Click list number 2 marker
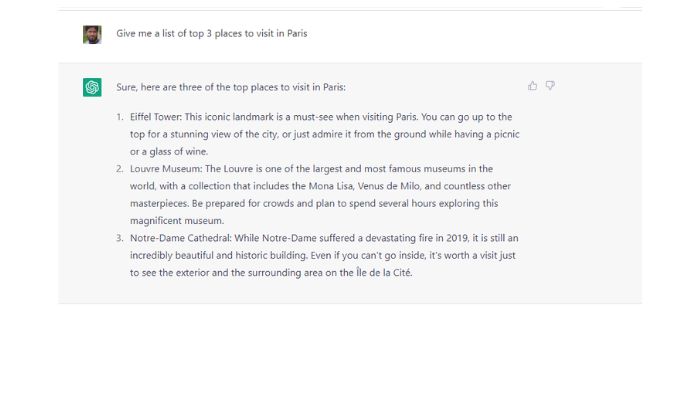This screenshot has height=400, width=700. (x=119, y=169)
